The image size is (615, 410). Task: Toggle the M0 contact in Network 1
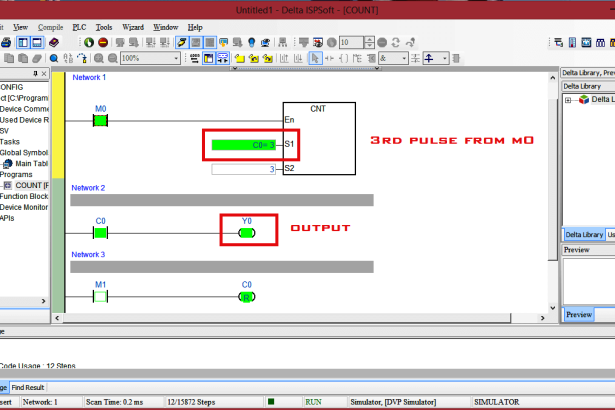tap(100, 120)
